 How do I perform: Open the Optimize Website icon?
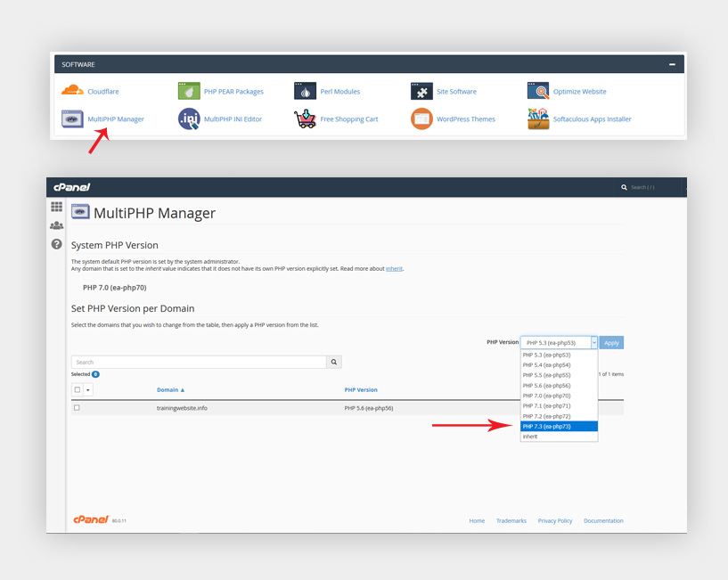tap(538, 91)
